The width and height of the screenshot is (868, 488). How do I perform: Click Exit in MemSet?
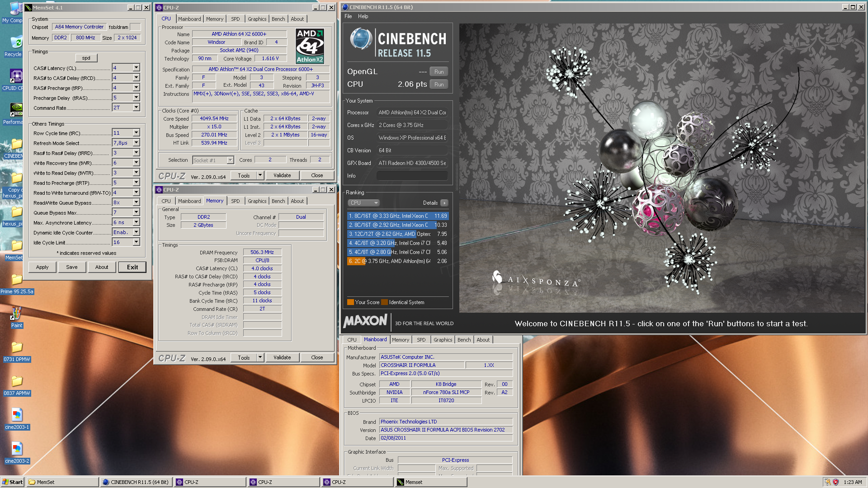coord(132,267)
